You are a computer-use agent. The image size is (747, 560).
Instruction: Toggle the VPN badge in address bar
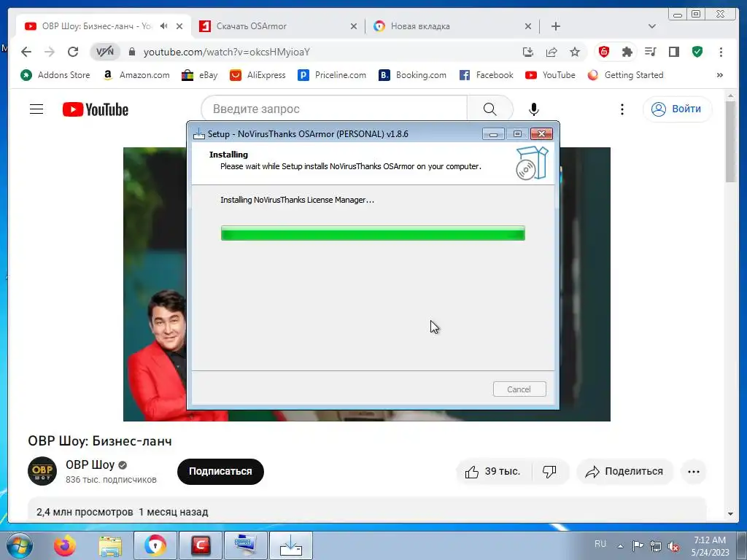click(x=105, y=52)
